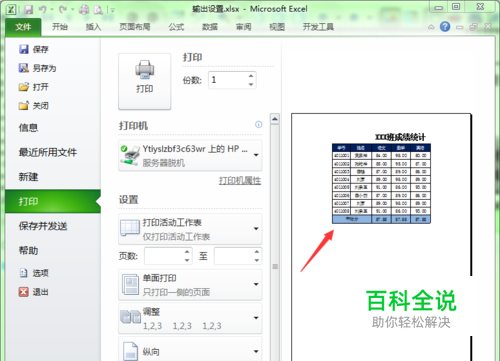The width and height of the screenshot is (500, 361).
Task: Click the minimize workbook window icon in ribbon
Action: tap(460, 27)
